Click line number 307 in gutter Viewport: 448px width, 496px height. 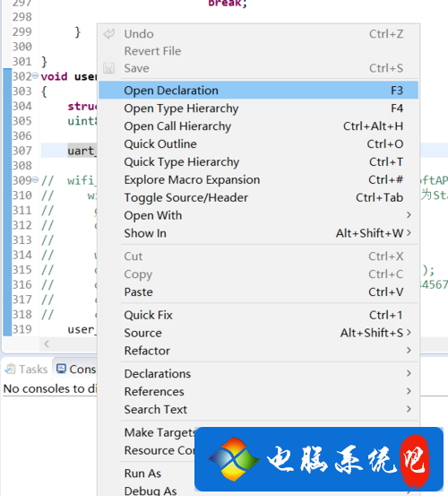click(x=22, y=151)
